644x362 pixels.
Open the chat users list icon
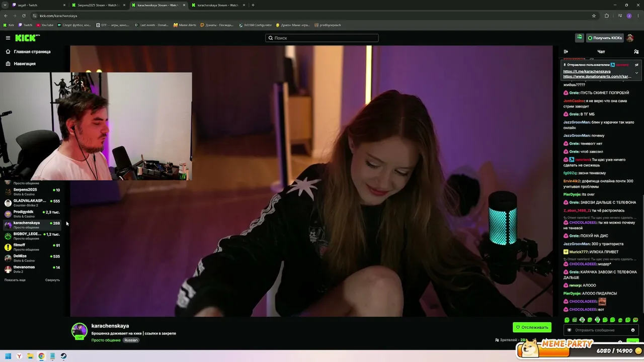(636, 51)
